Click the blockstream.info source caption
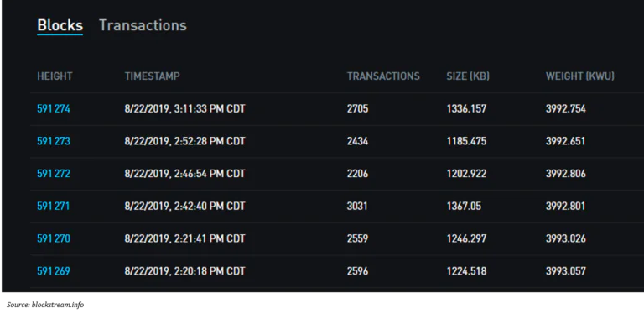Image resolution: width=644 pixels, height=314 pixels. (x=45, y=305)
